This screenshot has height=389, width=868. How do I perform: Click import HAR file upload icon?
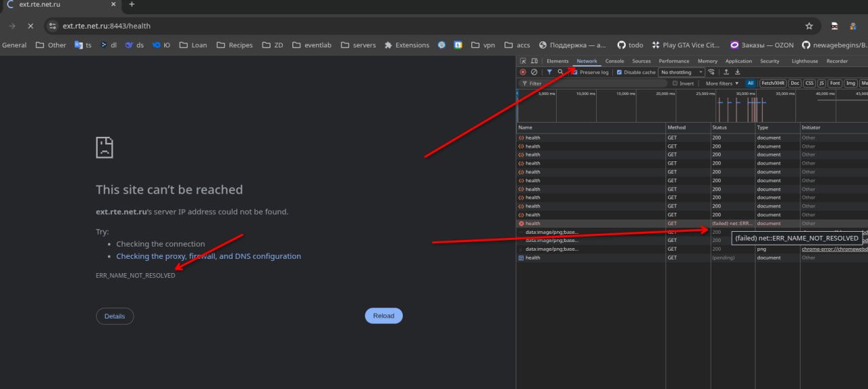(726, 72)
